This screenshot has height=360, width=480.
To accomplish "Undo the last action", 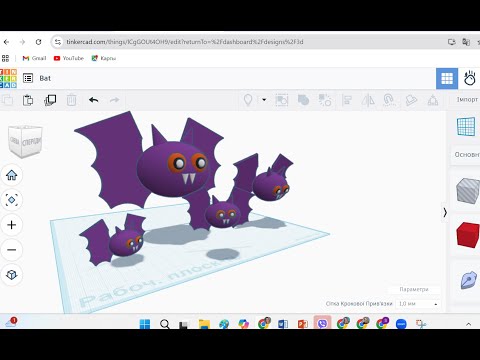I will tap(94, 100).
